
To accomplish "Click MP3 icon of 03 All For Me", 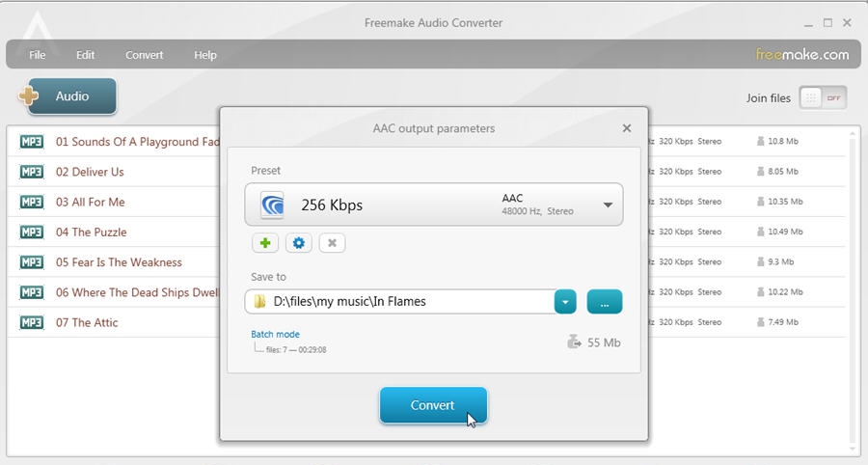I will click(x=32, y=202).
